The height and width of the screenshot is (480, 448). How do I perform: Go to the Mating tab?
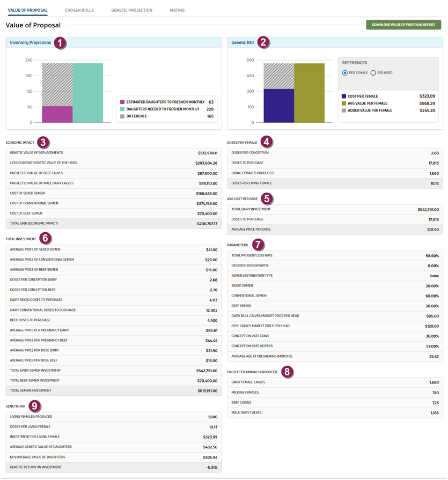(x=177, y=10)
